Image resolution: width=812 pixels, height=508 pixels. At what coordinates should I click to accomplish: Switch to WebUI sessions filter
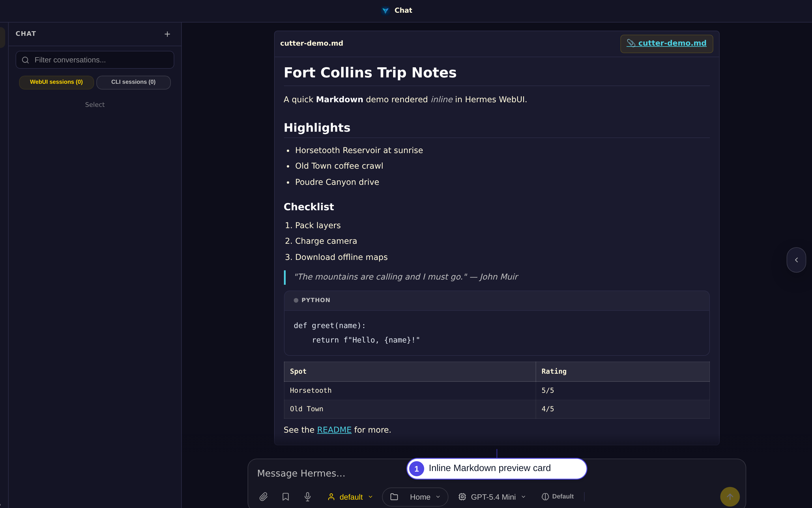[56, 82]
